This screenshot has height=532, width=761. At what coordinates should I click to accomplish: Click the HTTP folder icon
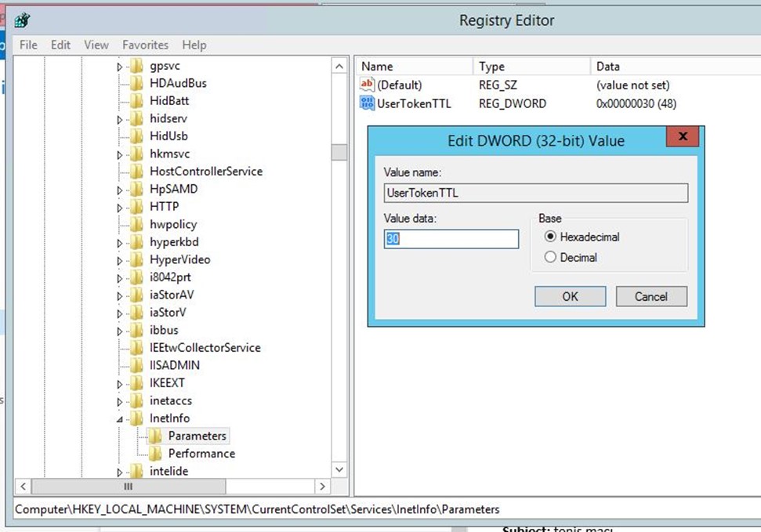(137, 206)
